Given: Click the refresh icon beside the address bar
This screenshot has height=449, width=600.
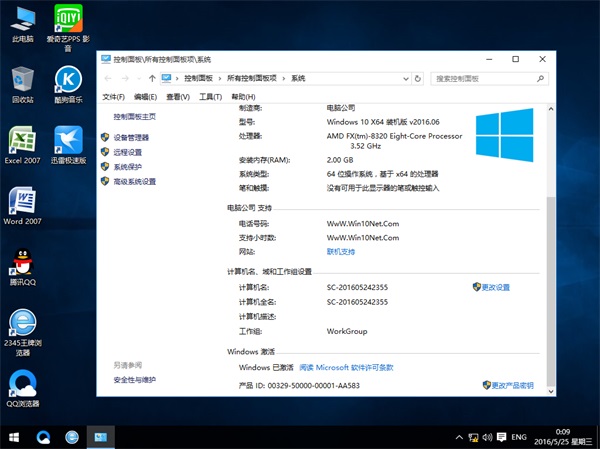Looking at the screenshot, I should (x=421, y=78).
